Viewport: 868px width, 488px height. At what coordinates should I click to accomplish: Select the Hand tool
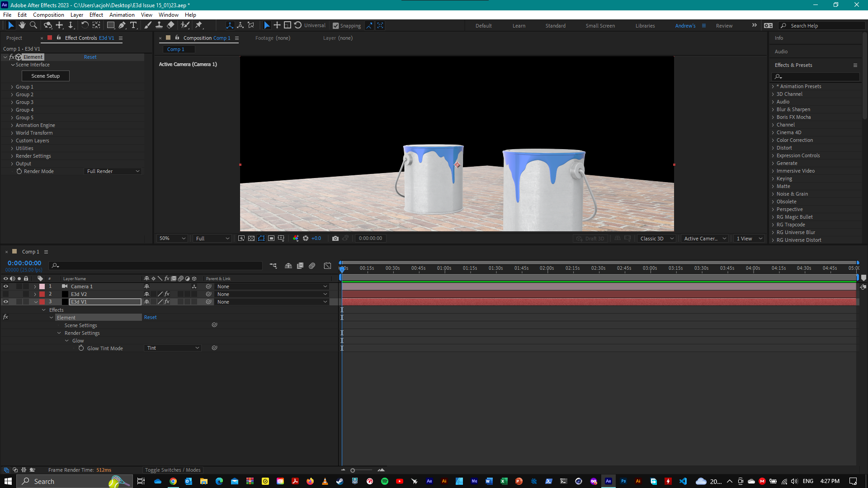pos(22,25)
